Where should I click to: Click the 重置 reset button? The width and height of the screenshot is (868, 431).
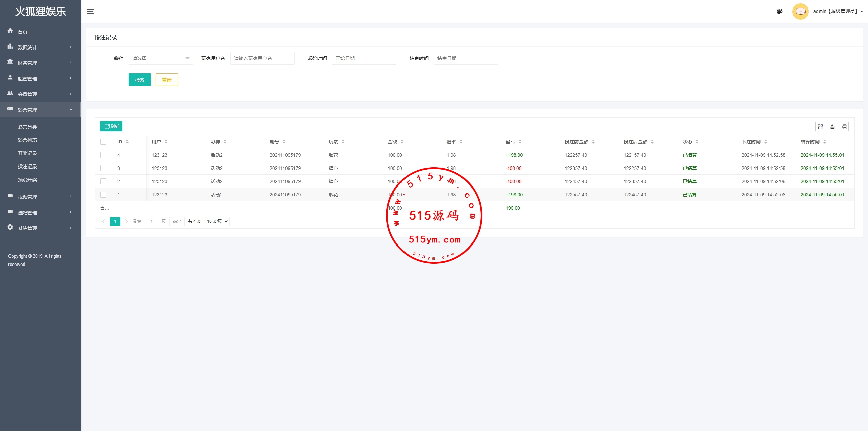coord(166,80)
